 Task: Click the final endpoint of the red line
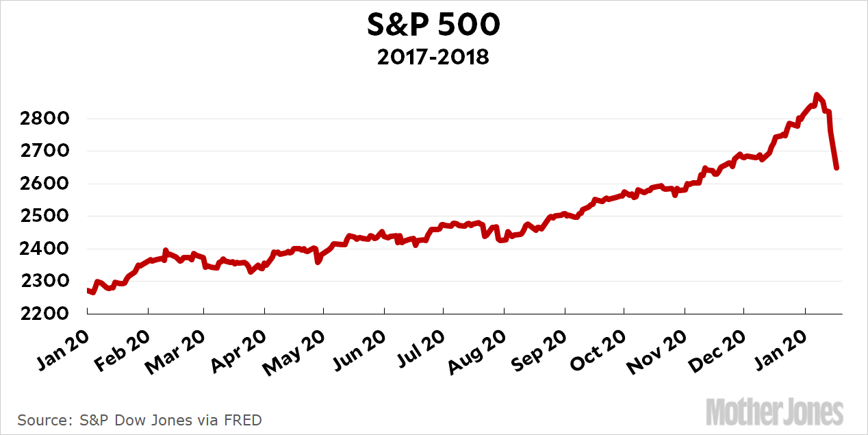click(x=837, y=167)
